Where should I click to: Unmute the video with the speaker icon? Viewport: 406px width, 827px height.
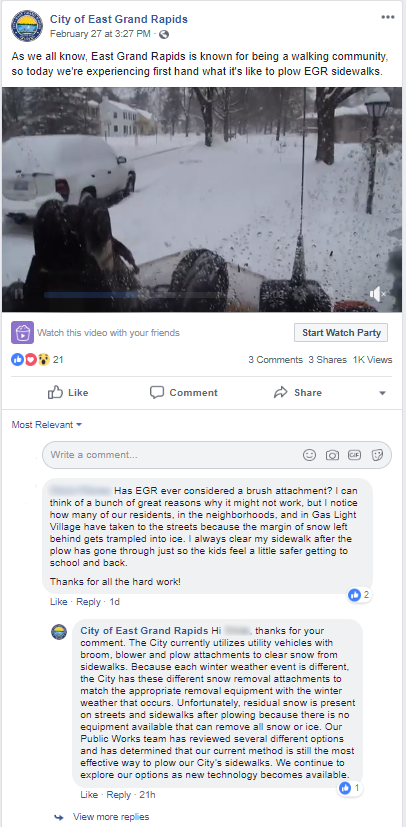pos(377,294)
